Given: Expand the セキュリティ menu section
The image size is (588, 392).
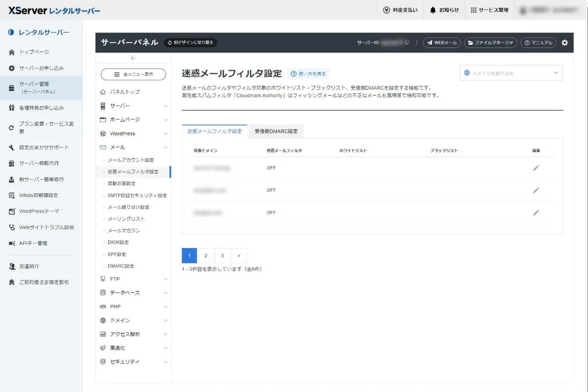Looking at the screenshot, I should [x=133, y=362].
